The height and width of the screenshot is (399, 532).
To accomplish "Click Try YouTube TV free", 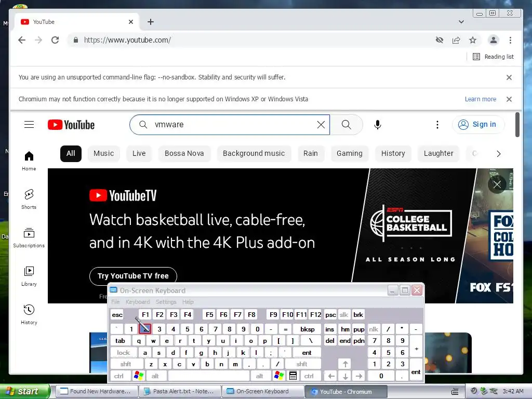I will point(134,276).
